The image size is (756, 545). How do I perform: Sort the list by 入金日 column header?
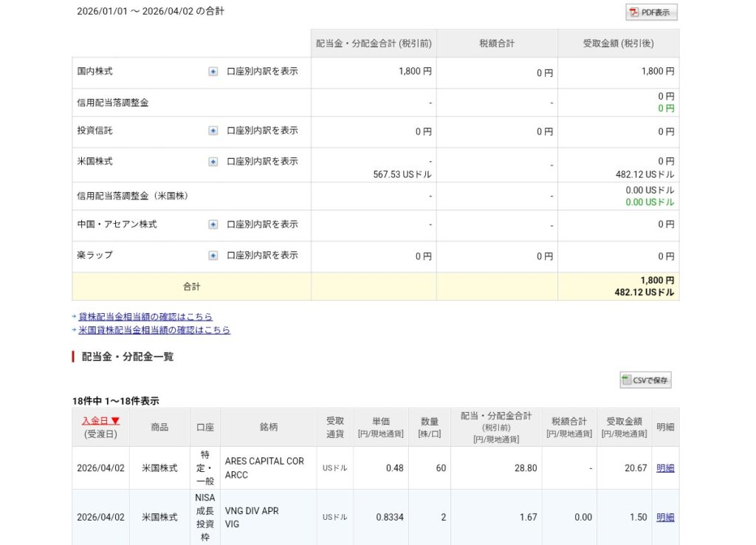click(100, 420)
